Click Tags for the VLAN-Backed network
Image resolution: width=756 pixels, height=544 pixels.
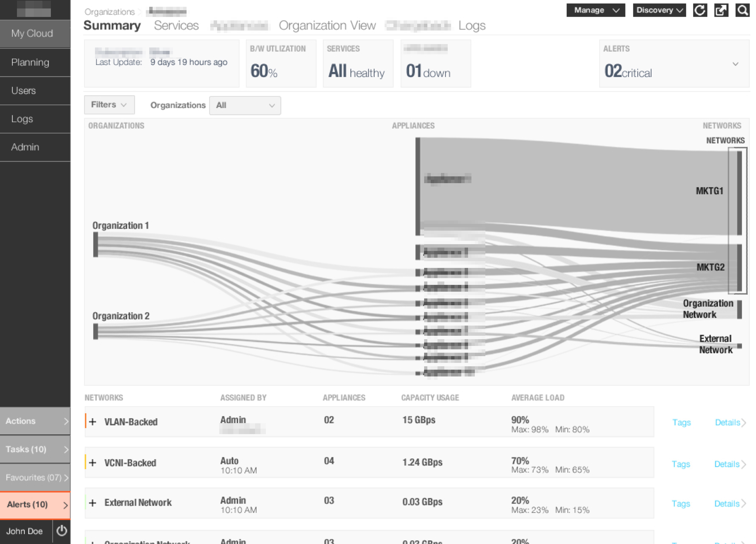click(x=681, y=422)
